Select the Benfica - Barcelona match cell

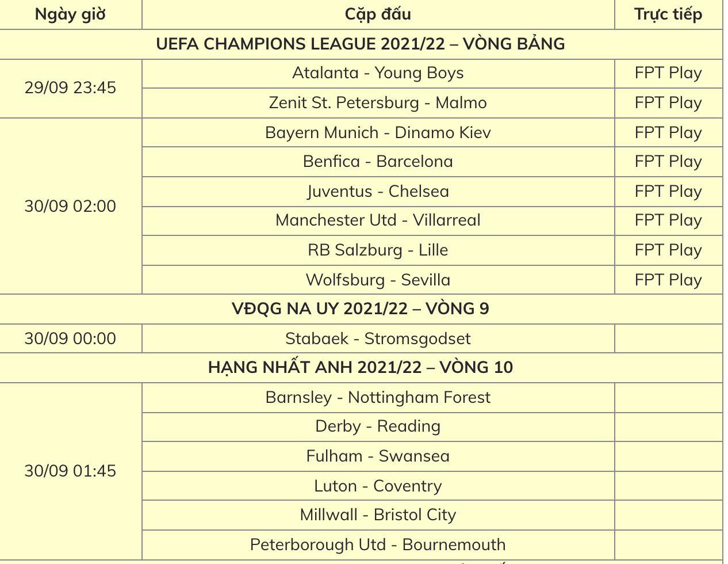[378, 162]
